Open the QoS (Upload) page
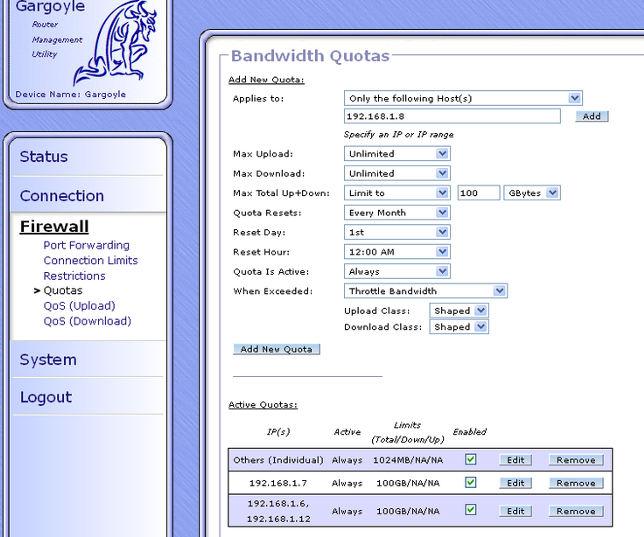The image size is (644, 537). (x=79, y=306)
